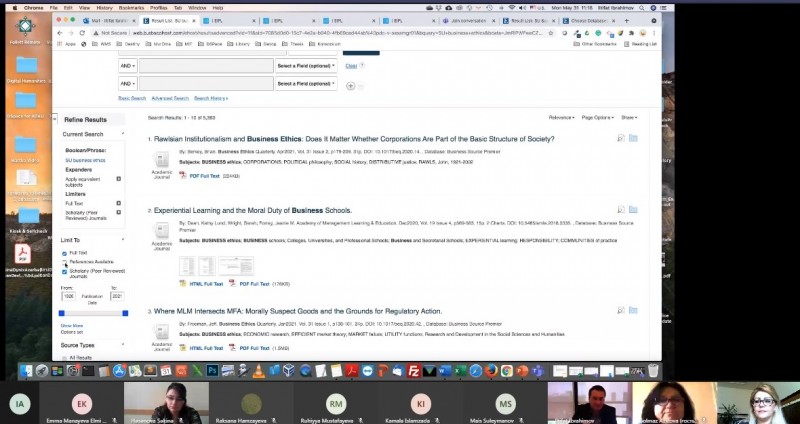Preview the MLM Intersects MFA result
Screen dimensions: 800x424
(x=621, y=310)
